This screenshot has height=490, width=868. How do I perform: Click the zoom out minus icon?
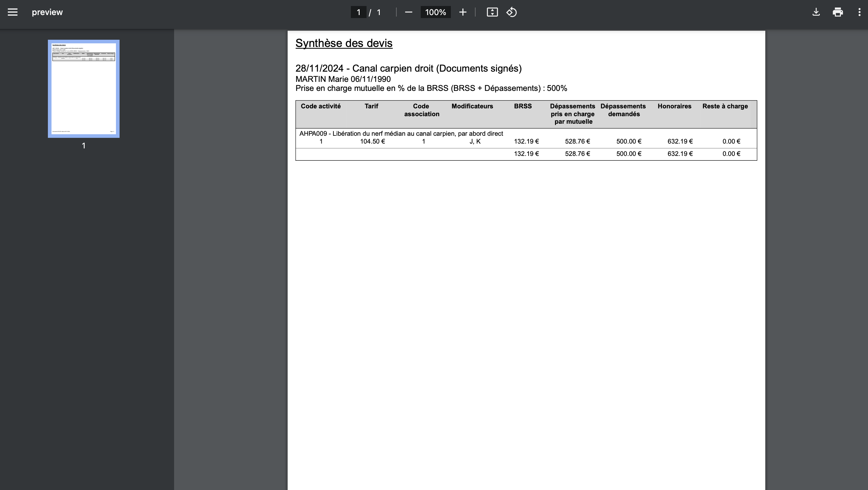(x=408, y=12)
